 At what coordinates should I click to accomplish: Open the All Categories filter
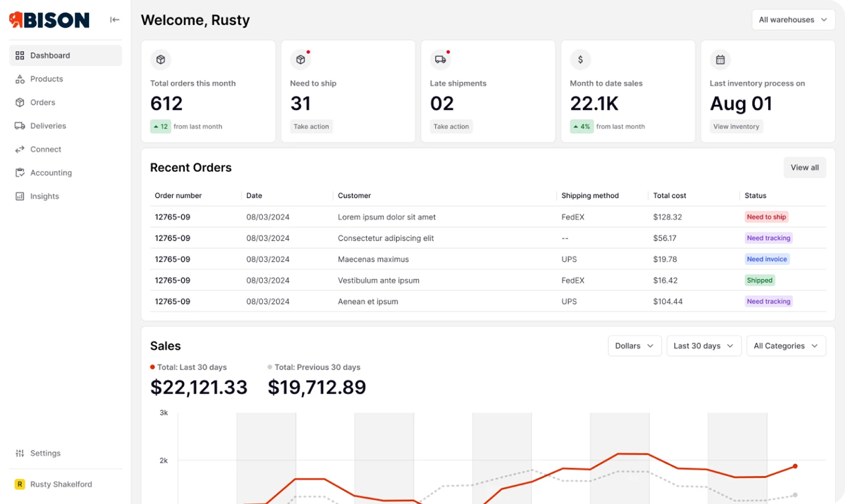[786, 345]
